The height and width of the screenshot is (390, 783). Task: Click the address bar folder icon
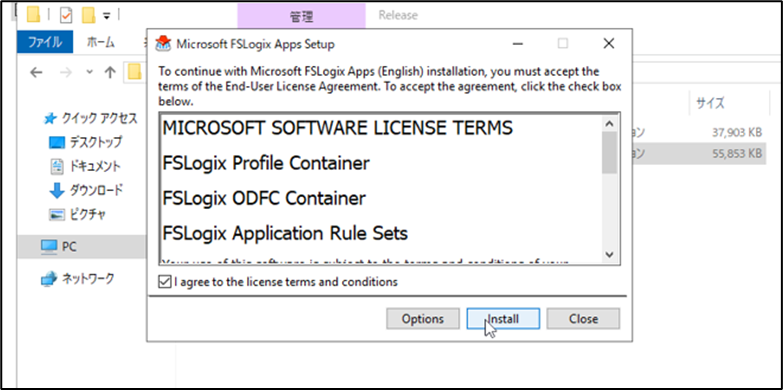pyautogui.click(x=135, y=72)
